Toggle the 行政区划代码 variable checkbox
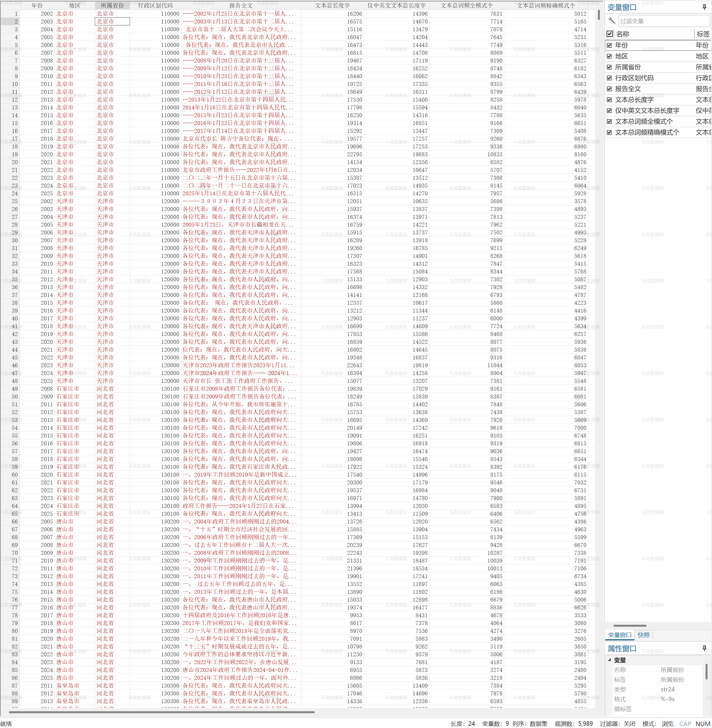712x728 pixels. coord(610,78)
